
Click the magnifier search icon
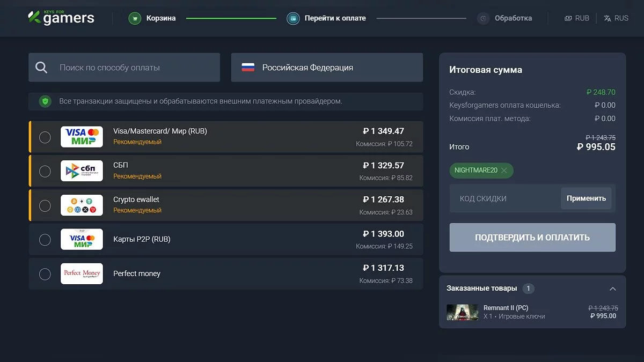coord(41,68)
